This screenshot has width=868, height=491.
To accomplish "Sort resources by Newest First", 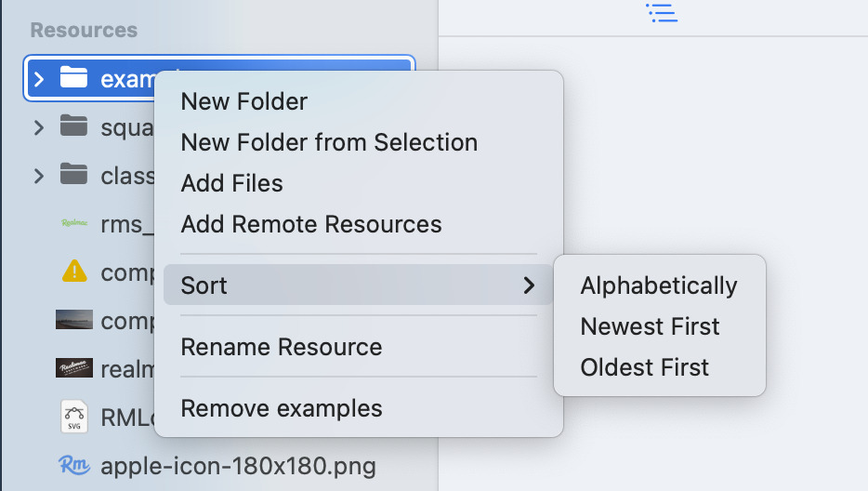I will [x=650, y=326].
